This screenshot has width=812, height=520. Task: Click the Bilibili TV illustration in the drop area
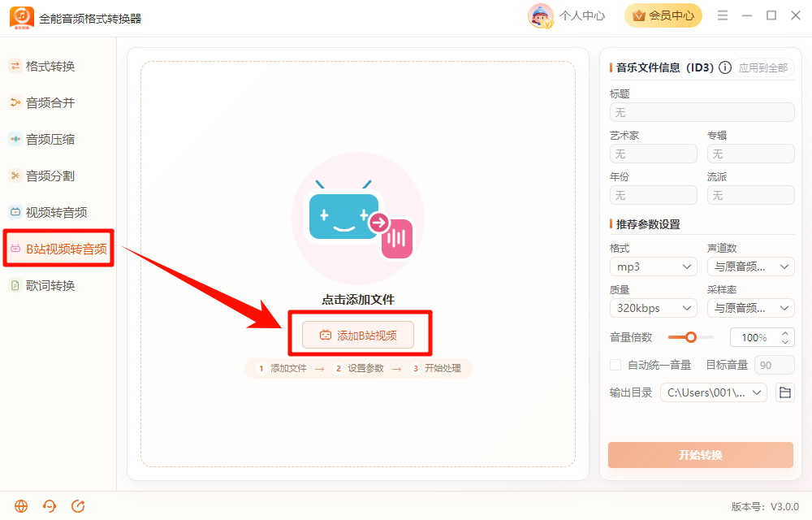tap(343, 213)
